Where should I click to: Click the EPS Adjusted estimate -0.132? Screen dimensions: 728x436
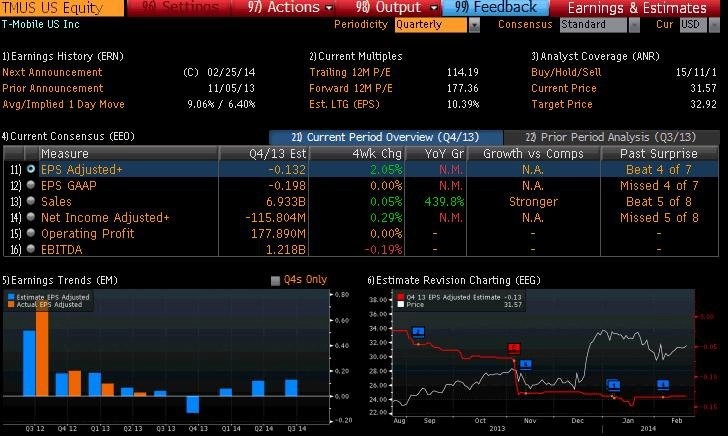pyautogui.click(x=287, y=170)
